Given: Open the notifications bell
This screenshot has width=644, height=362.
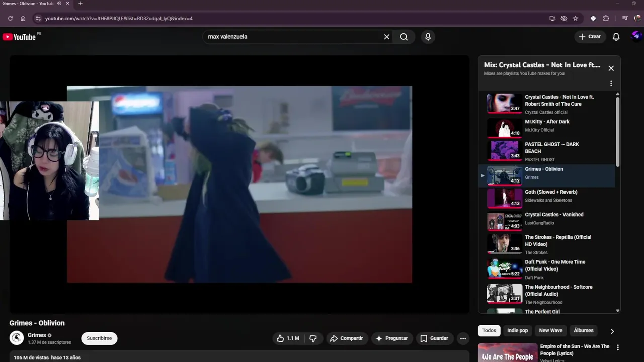Looking at the screenshot, I should click(616, 37).
